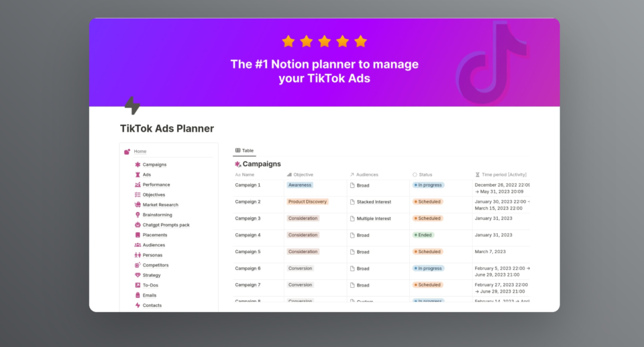Click the TikTok Ads Planner page title
Screen dimensions: 644x347
[x=167, y=129]
